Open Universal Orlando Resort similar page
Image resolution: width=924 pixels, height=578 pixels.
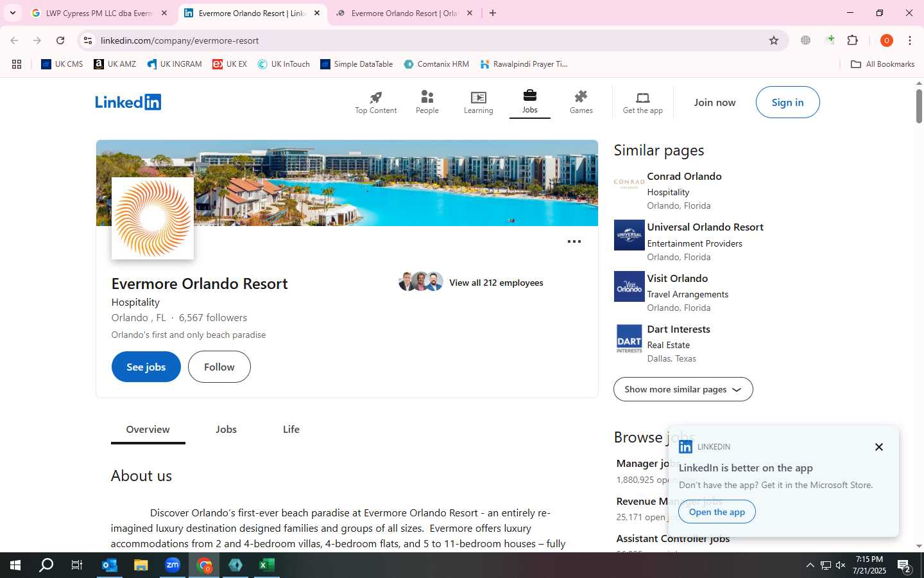point(705,227)
